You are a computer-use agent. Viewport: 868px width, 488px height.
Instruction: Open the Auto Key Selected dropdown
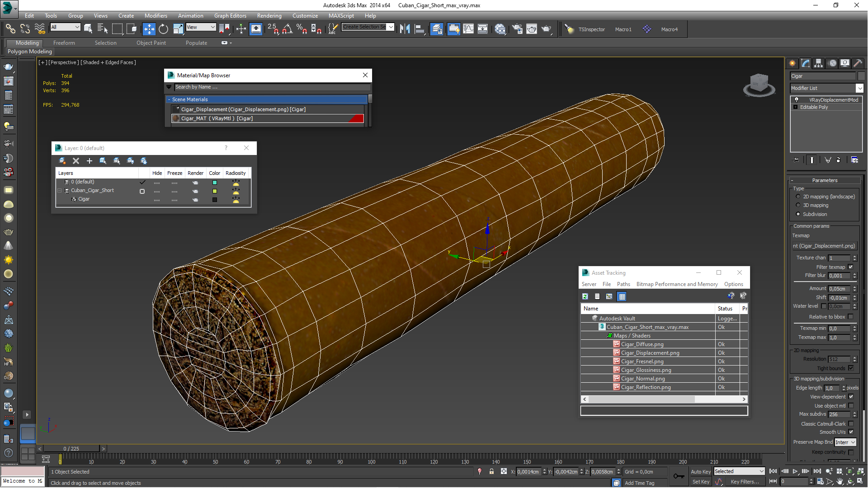[x=739, y=471]
